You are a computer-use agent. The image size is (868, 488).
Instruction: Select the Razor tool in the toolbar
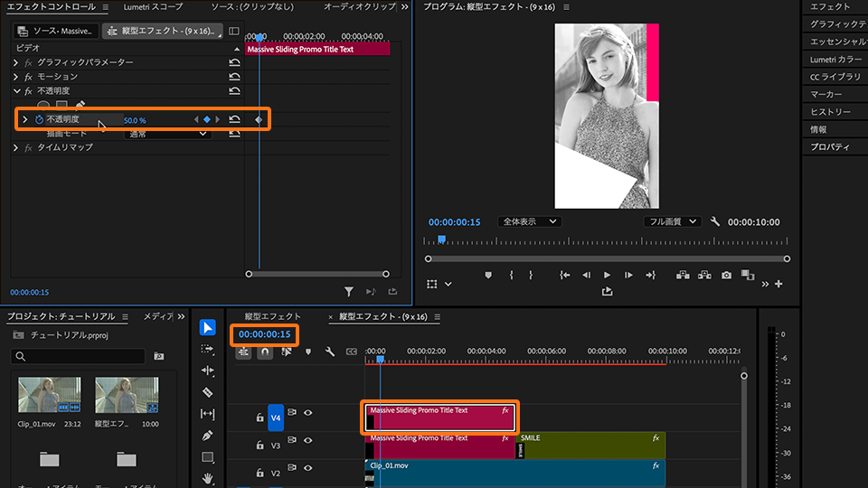[208, 392]
